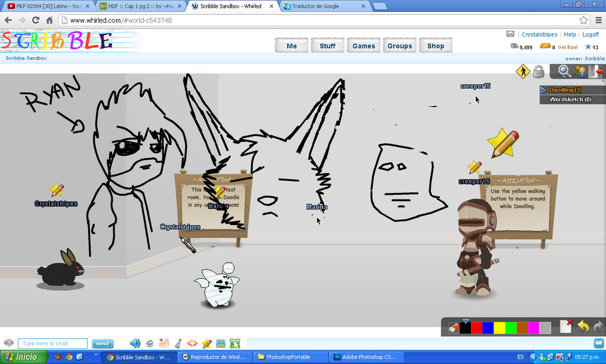Pick the black color swatch
The image size is (606, 364).
coord(465,328)
